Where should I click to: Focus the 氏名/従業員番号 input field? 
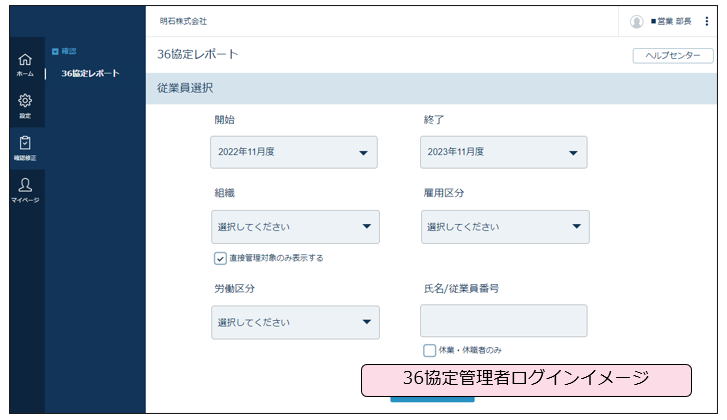click(x=504, y=321)
